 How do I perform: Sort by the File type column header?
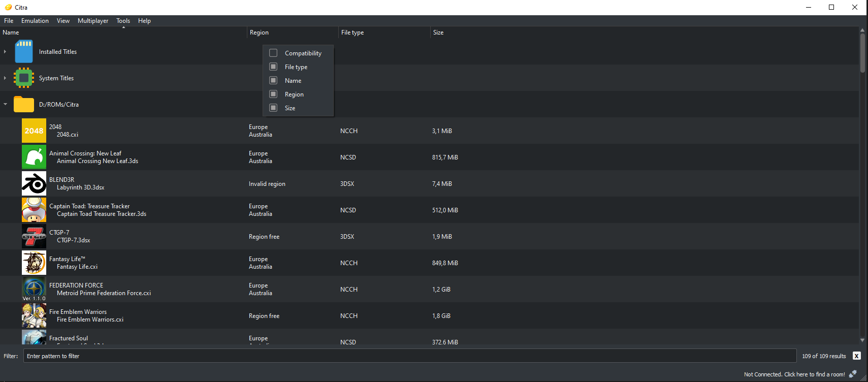pyautogui.click(x=384, y=33)
